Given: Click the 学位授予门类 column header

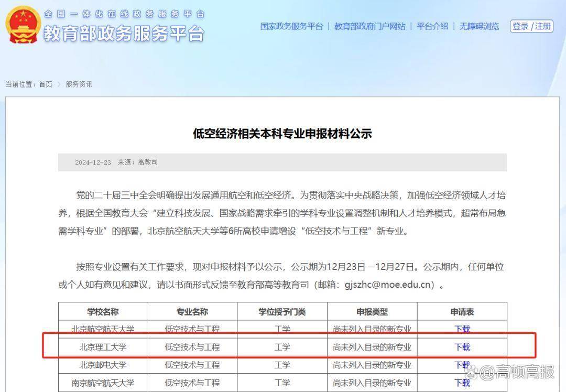Looking at the screenshot, I should (x=282, y=311).
